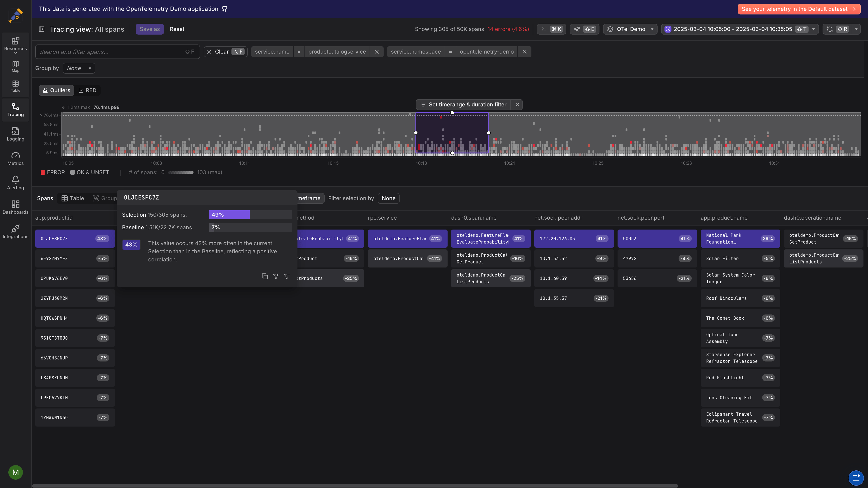Screen dimensions: 868x488
Task: Toggle the OK & UNSET legend filter
Action: click(x=90, y=172)
